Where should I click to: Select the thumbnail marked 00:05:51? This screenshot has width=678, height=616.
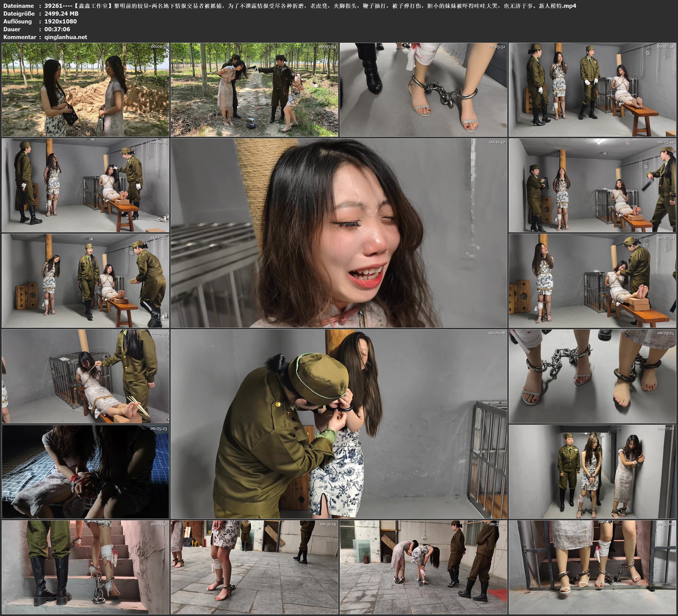tap(424, 89)
